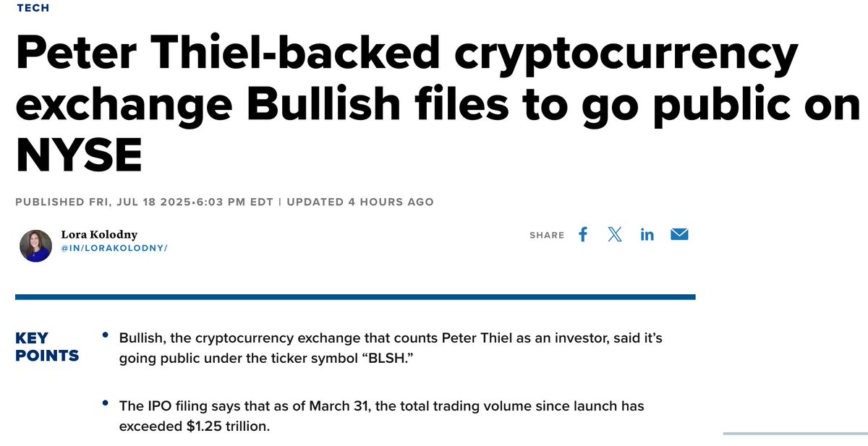The image size is (868, 446).
Task: Click the bullet dot before 'Bullish, the cryptocurrency'
Action: 106,335
